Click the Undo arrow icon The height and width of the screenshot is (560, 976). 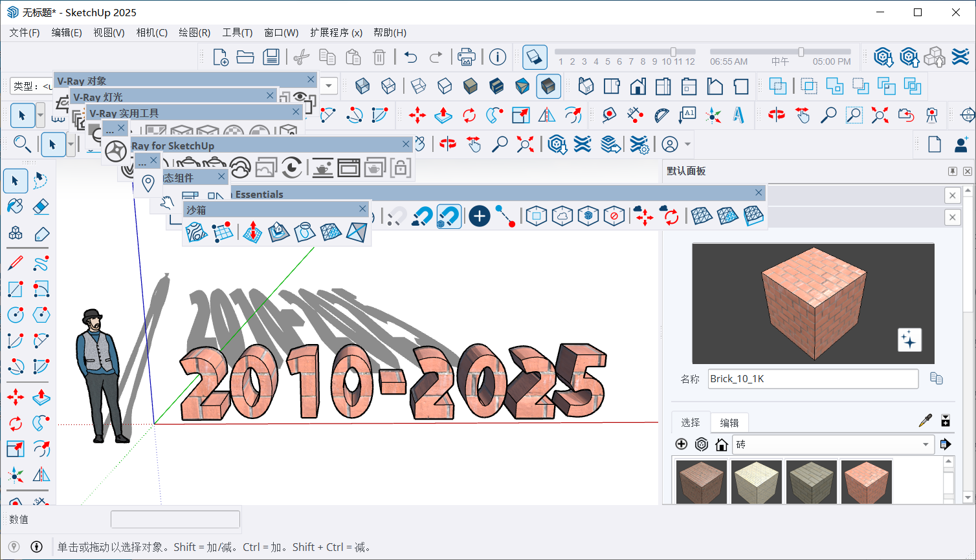tap(410, 57)
